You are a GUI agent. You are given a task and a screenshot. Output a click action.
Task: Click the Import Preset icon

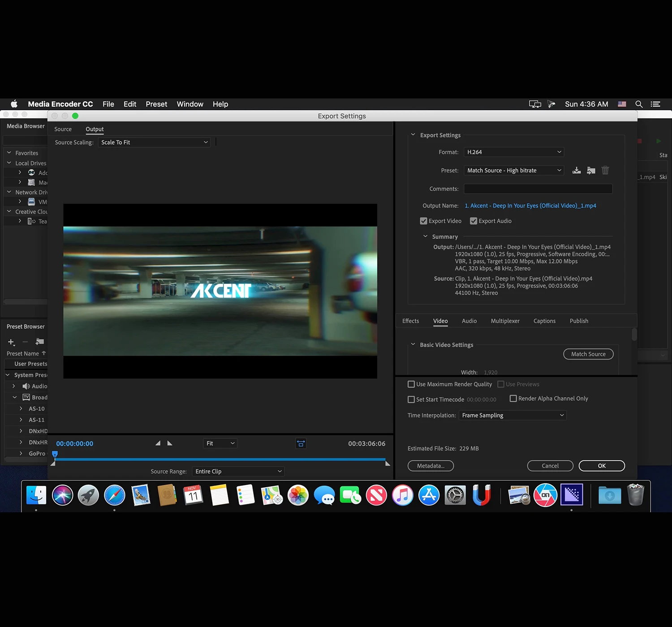click(591, 170)
